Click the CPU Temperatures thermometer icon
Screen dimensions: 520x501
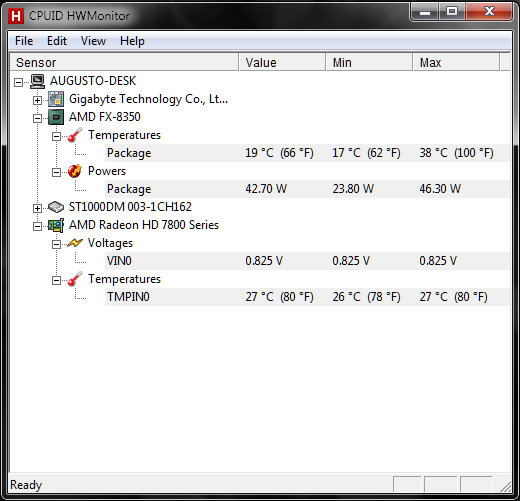[x=75, y=135]
